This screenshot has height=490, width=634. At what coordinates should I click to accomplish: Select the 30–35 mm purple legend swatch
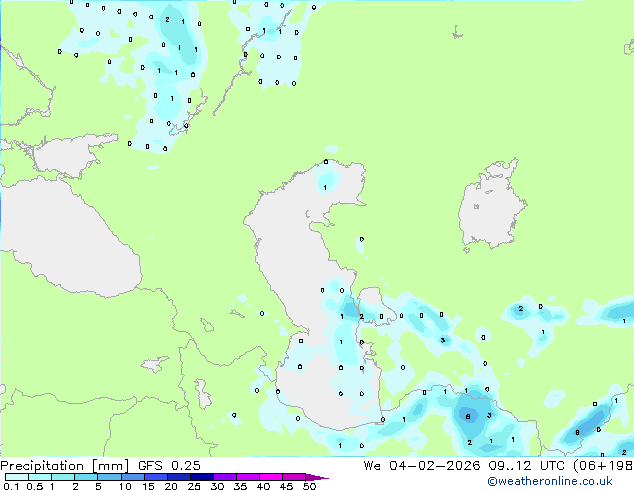(x=225, y=477)
